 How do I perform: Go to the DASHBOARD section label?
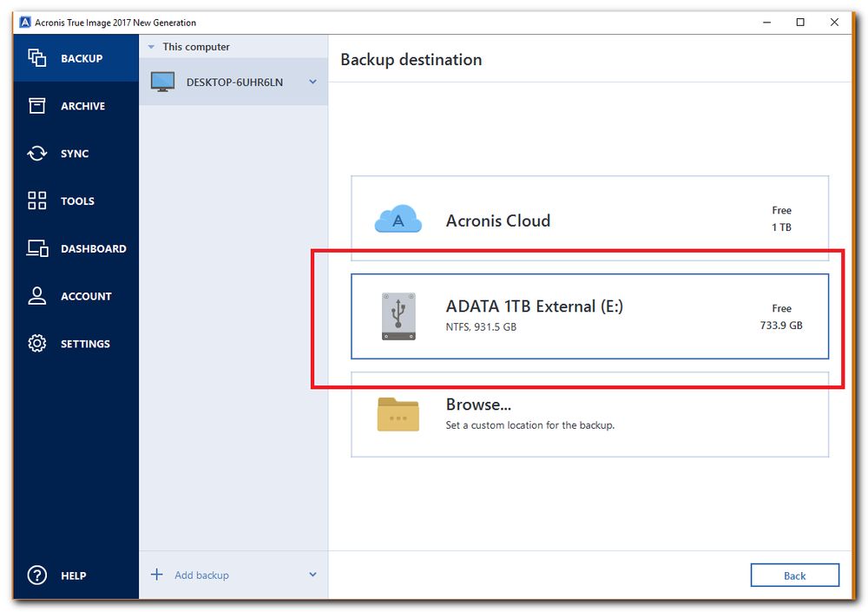pos(93,248)
